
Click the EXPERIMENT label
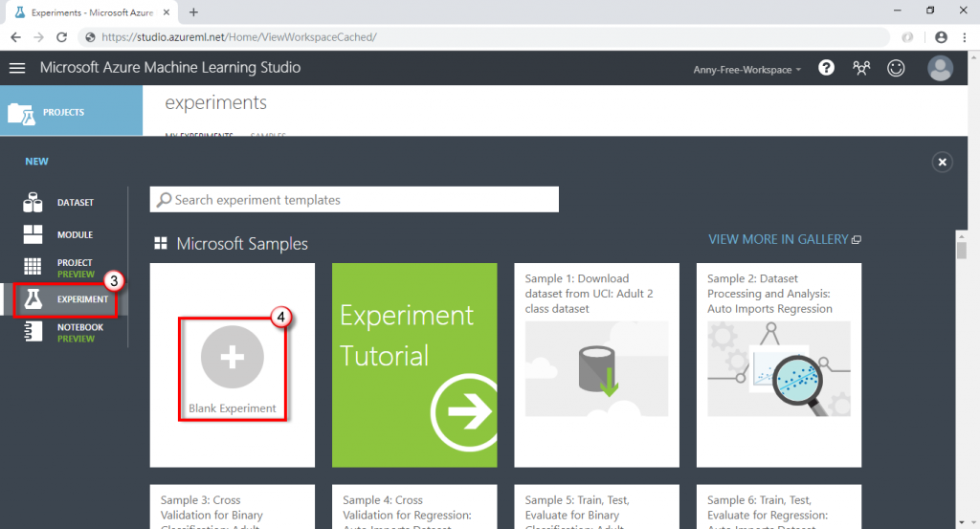point(82,299)
